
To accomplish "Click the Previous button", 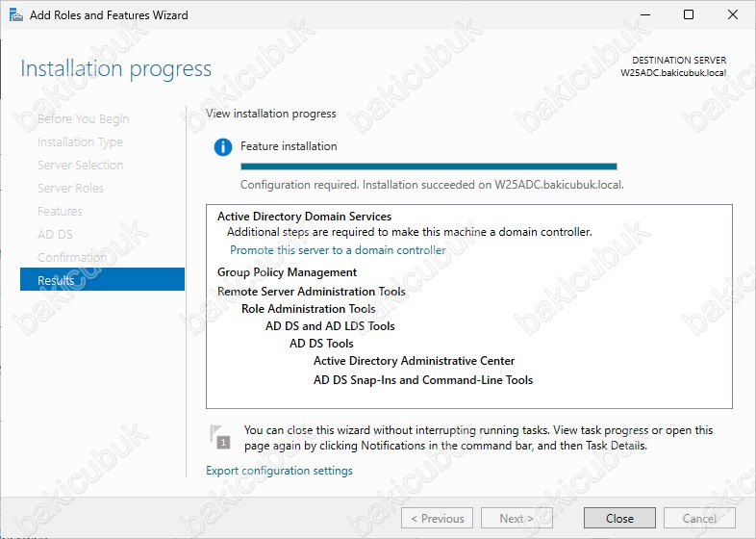I will point(437,518).
